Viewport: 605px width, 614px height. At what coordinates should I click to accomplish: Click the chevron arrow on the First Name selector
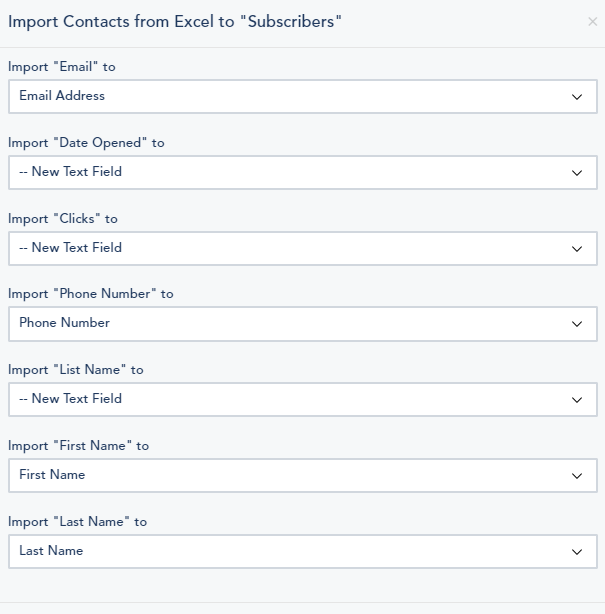pyautogui.click(x=577, y=476)
